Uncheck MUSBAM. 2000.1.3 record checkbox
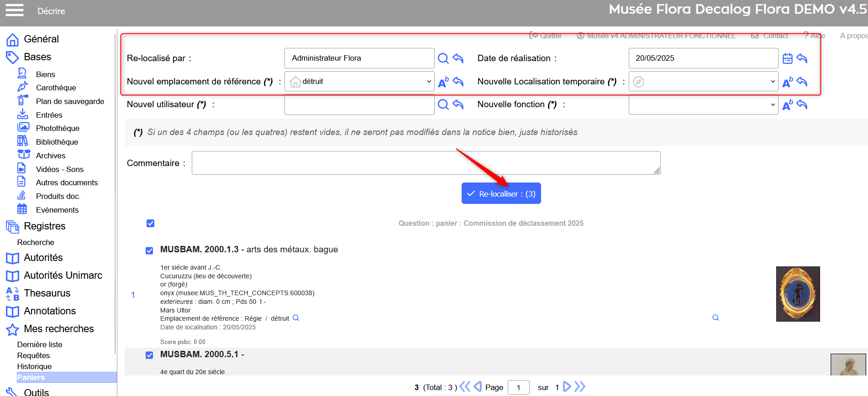868x396 pixels. pos(149,250)
